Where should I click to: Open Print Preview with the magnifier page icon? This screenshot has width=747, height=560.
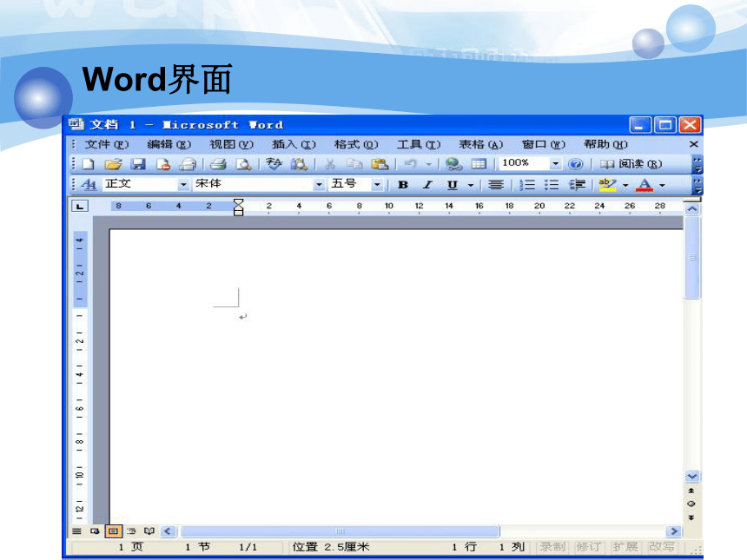coord(243,164)
